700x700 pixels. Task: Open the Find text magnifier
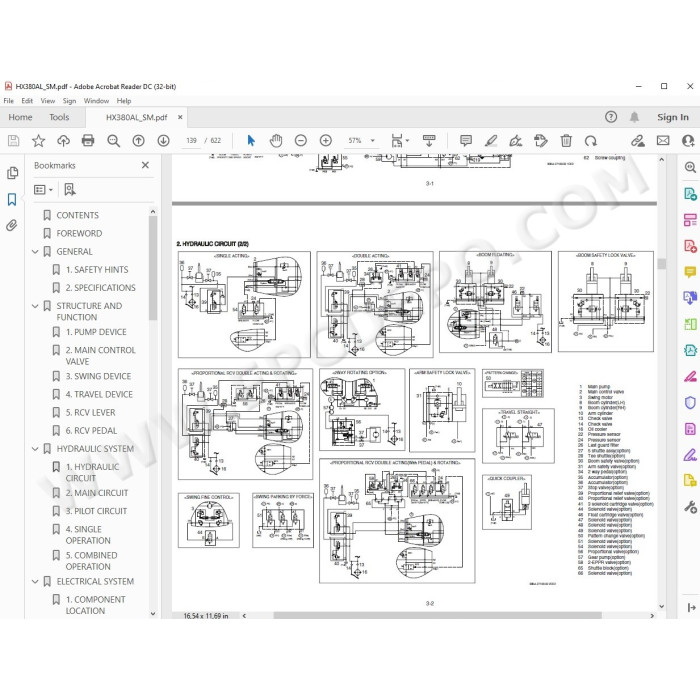(x=113, y=141)
